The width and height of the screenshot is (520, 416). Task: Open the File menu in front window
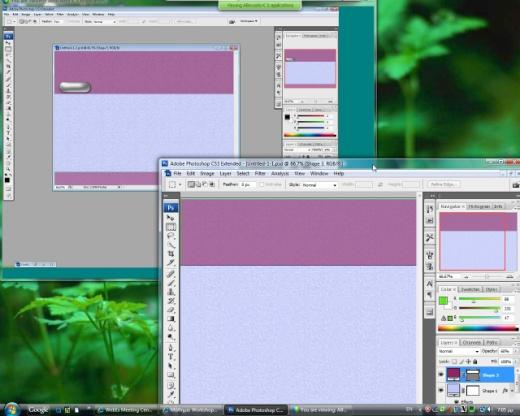tap(177, 174)
